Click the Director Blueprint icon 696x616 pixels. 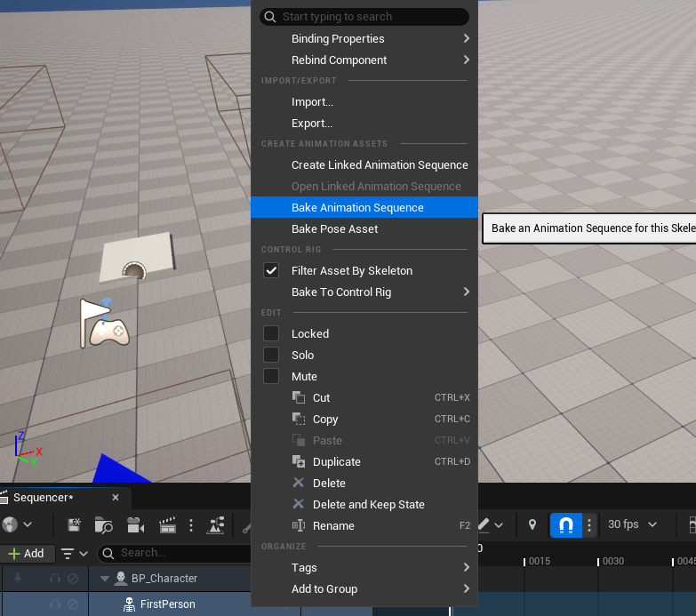tap(216, 525)
